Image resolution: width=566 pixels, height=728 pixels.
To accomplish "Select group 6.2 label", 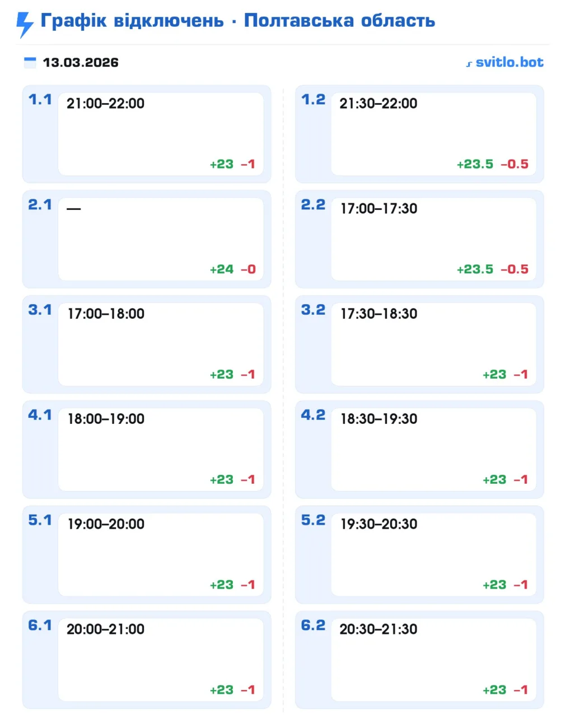I will 313,626.
